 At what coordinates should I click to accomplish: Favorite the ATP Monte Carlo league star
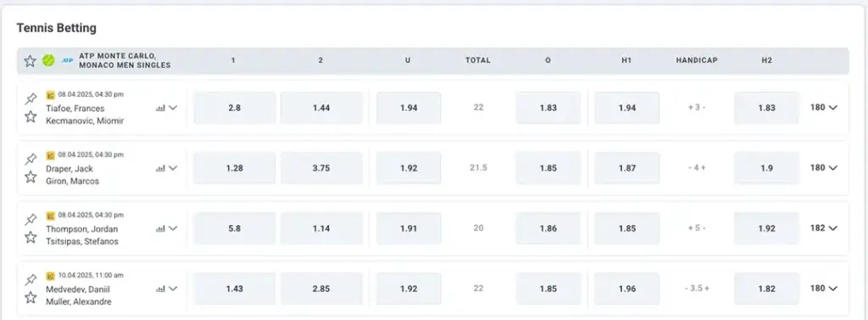[30, 61]
